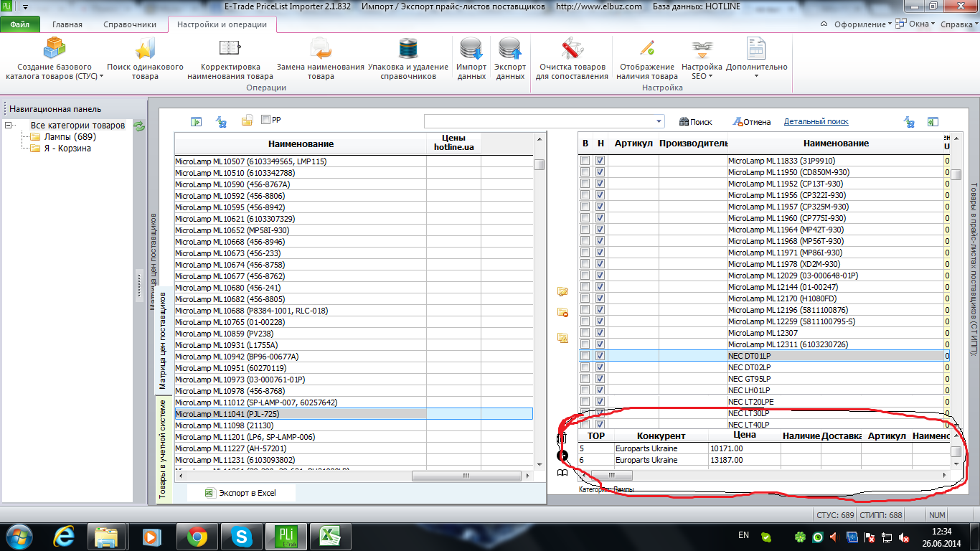Select the row MicroLamp ML11041 (PJL-725)
Screen dimensions: 980x551
[354, 414]
